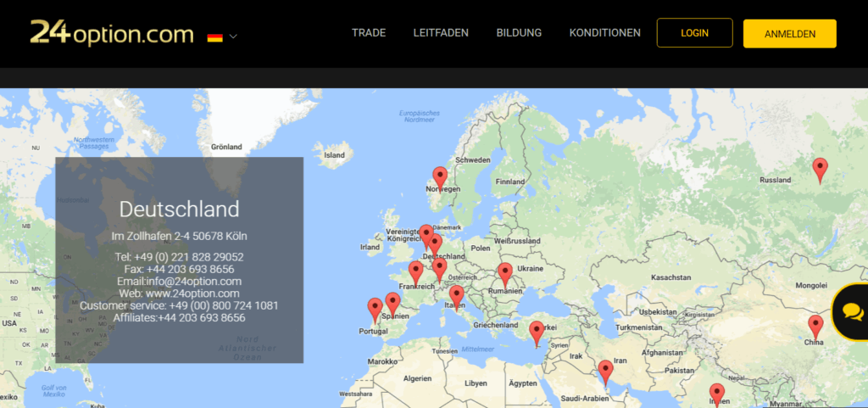
Task: Click the Ägypten map label
Action: [x=523, y=383]
